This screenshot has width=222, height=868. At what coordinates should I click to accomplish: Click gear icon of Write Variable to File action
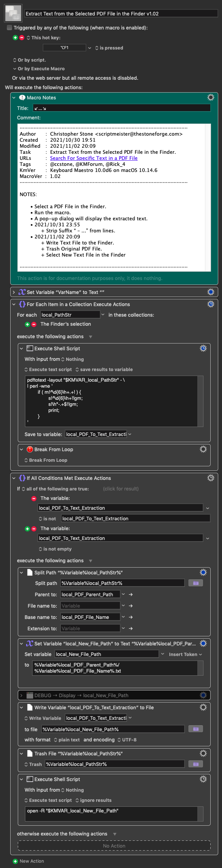[x=203, y=707]
